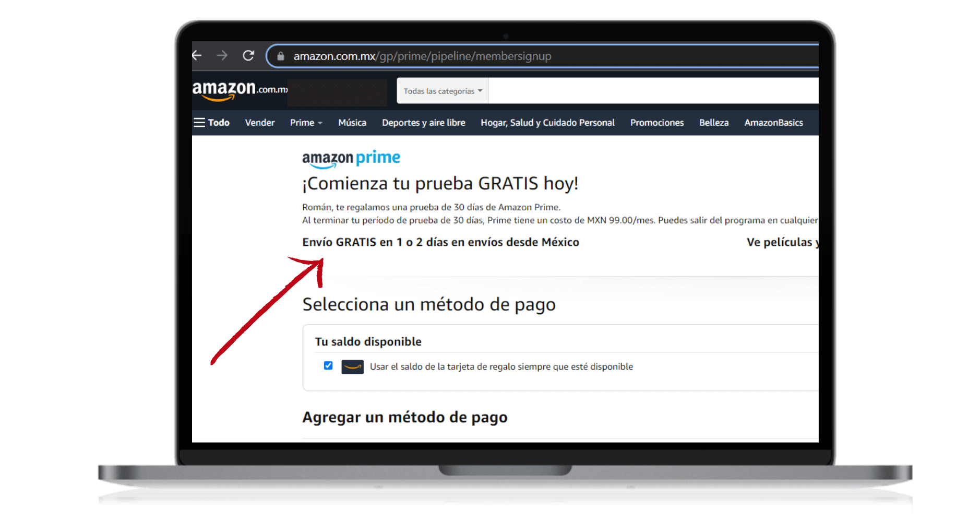Click the Selecciona un método de pago heading
Screen dimensions: 980x522
429,305
